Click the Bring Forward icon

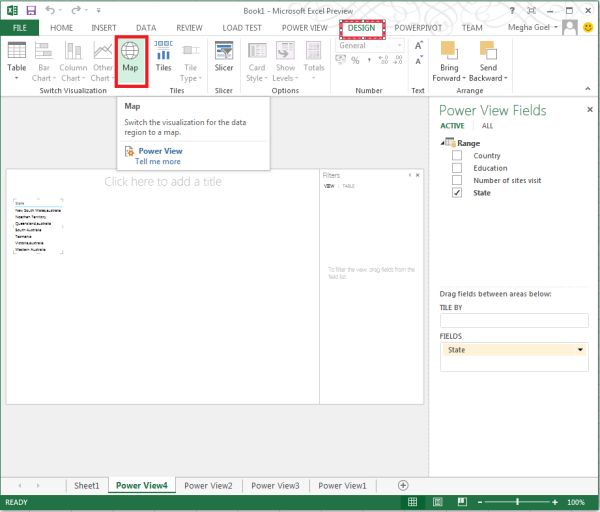tap(449, 51)
